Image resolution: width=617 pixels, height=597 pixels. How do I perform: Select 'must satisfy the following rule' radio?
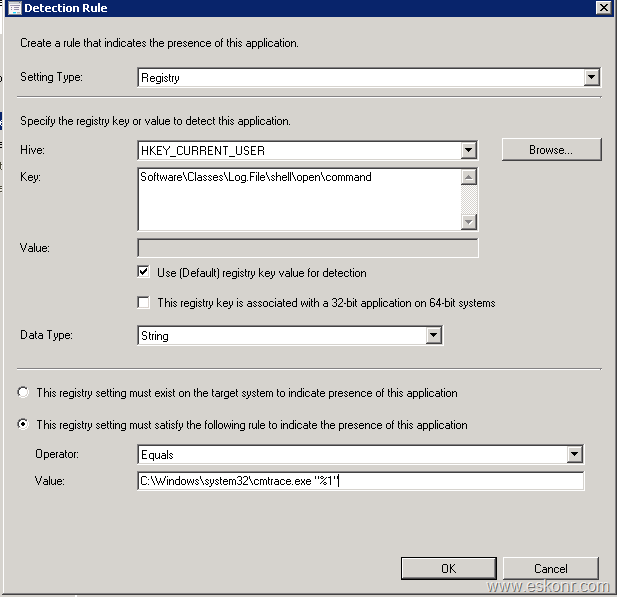point(23,424)
